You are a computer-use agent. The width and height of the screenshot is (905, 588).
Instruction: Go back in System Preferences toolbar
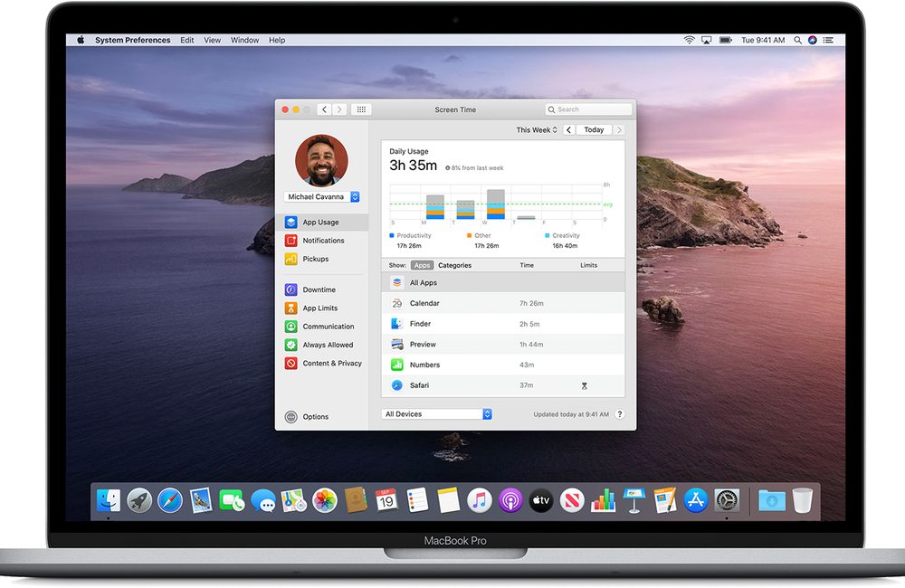(324, 109)
